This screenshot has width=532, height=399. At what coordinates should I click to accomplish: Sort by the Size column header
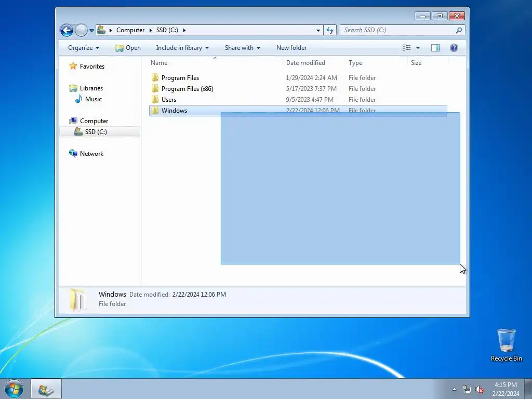[428, 63]
